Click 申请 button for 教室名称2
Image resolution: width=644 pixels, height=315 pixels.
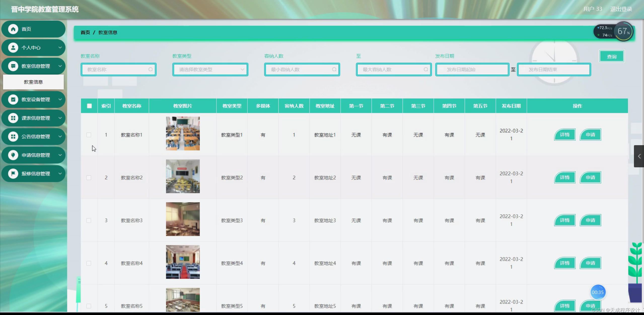590,178
